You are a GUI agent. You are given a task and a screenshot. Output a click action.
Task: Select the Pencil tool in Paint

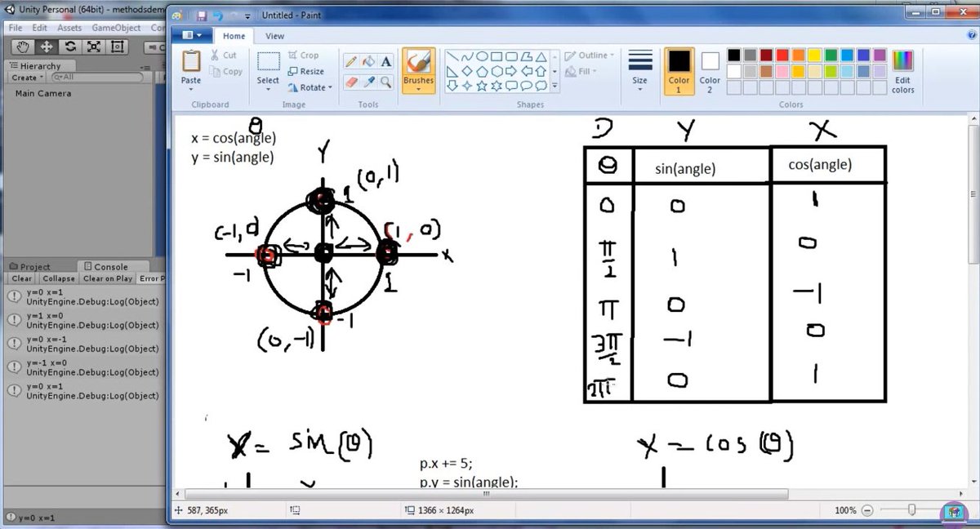[x=351, y=62]
